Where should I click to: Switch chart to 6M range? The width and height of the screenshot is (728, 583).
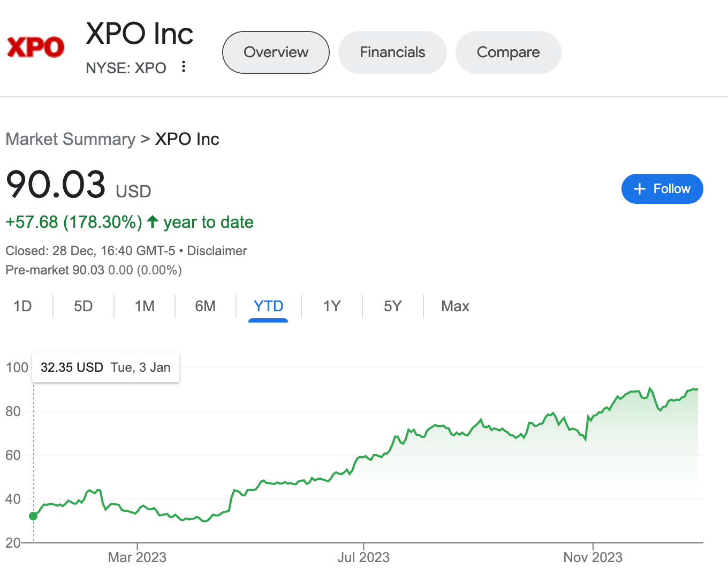pyautogui.click(x=206, y=306)
